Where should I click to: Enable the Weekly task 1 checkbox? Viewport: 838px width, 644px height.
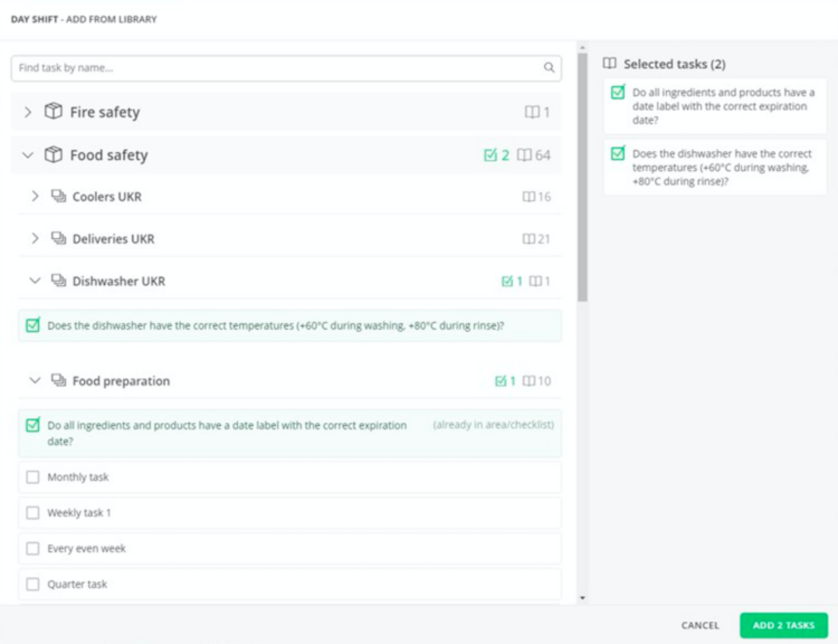tap(33, 513)
